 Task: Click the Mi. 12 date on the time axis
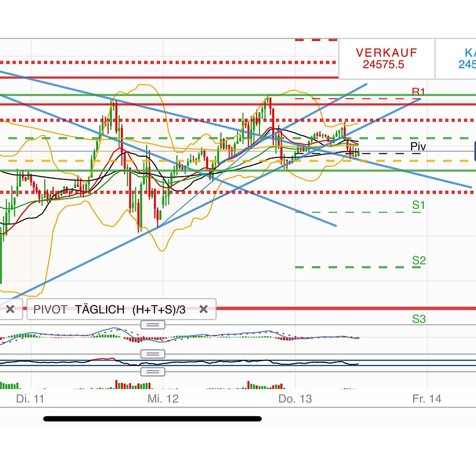point(163,398)
